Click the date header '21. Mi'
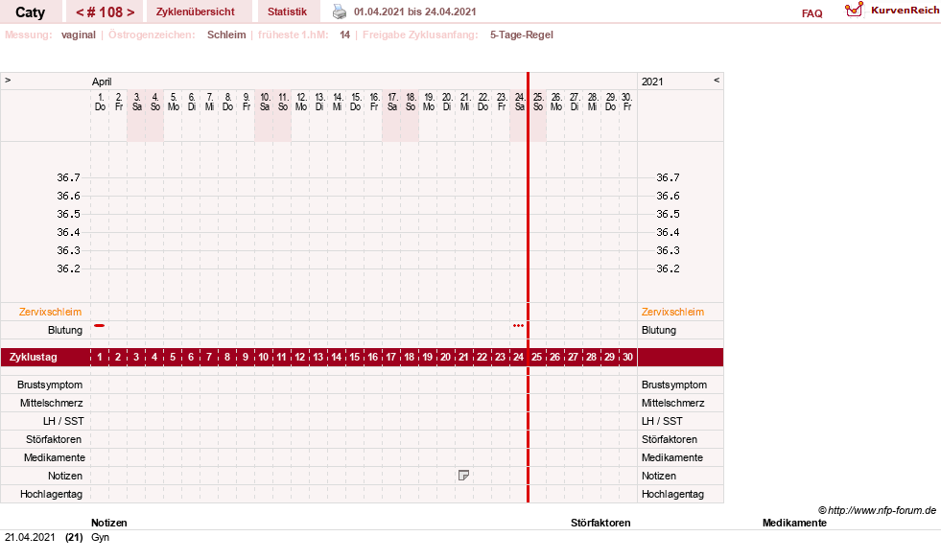The width and height of the screenshot is (941, 560). [x=464, y=102]
